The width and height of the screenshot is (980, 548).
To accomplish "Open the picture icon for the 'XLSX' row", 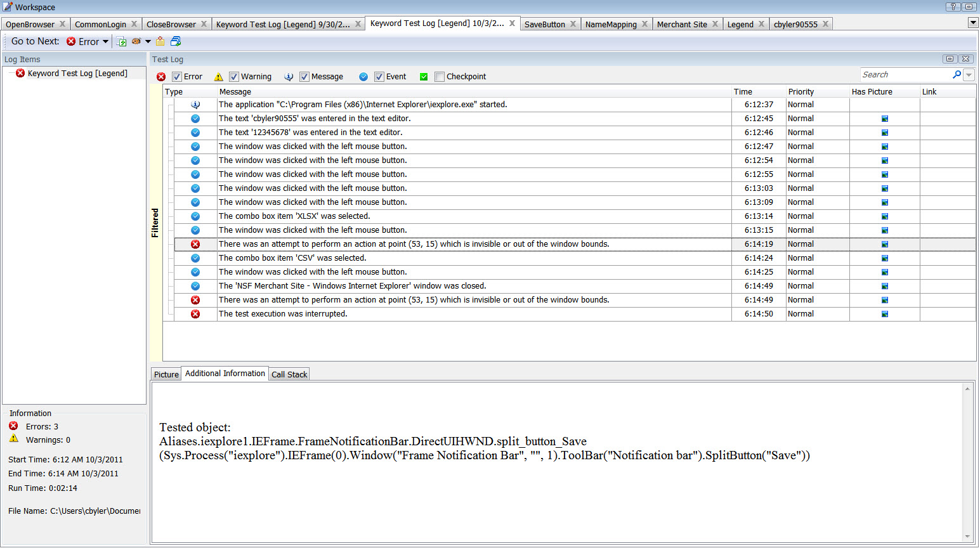I will coord(884,216).
